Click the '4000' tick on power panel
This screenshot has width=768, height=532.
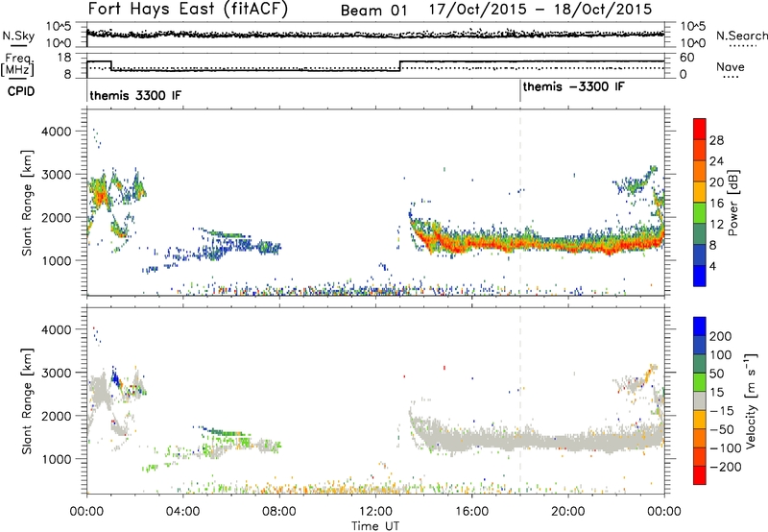tap(56, 132)
